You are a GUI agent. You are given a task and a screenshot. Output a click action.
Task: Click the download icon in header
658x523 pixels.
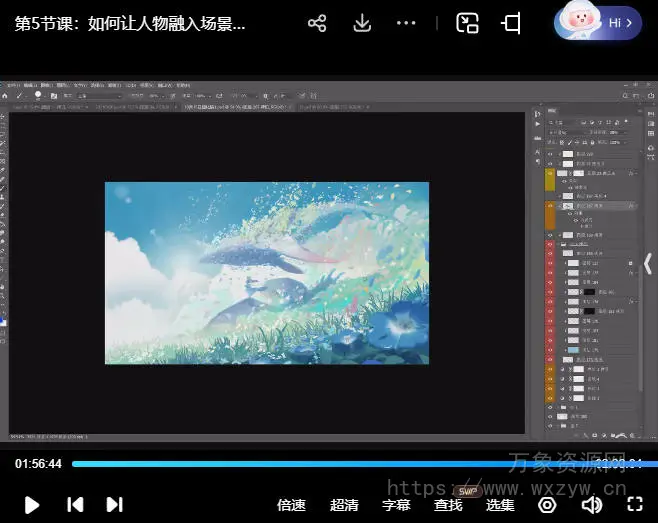(363, 23)
